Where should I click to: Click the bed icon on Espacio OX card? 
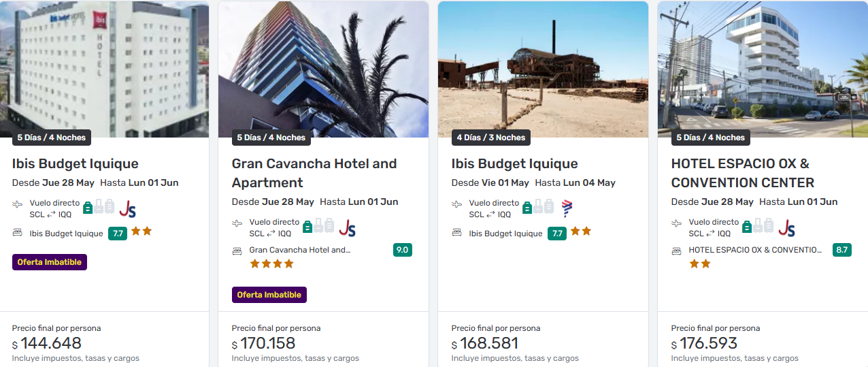click(677, 251)
